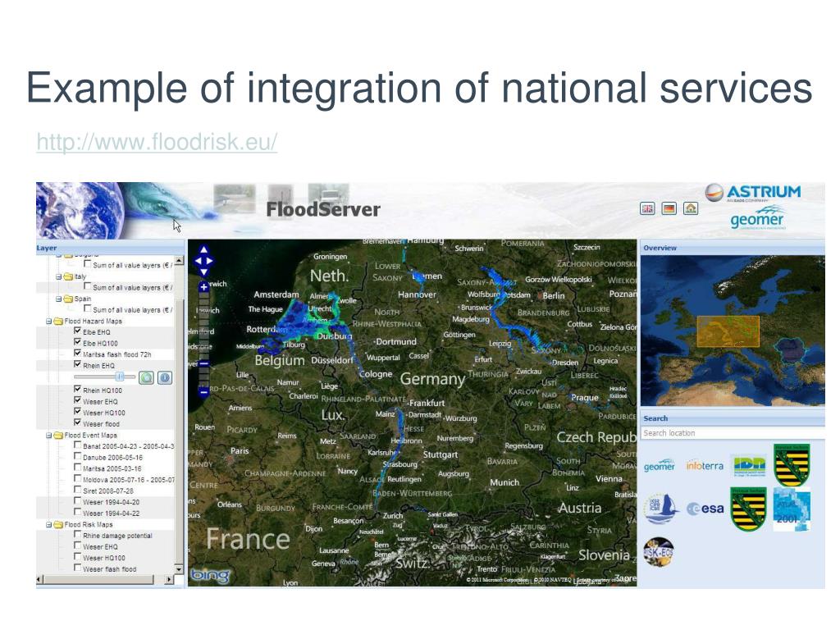840x630 pixels.
Task: Click the bing logo on the map
Action: [210, 576]
